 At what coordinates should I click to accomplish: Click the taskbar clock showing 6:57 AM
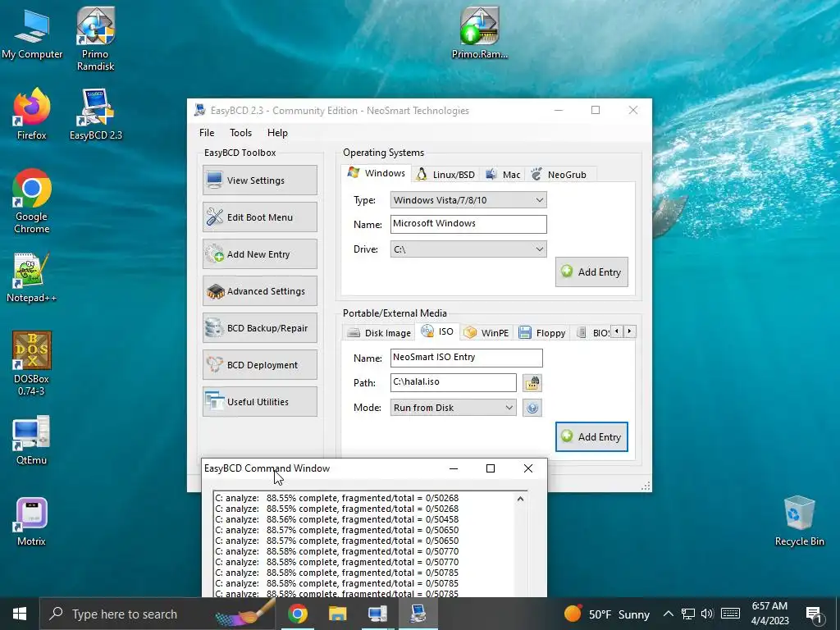click(x=769, y=614)
